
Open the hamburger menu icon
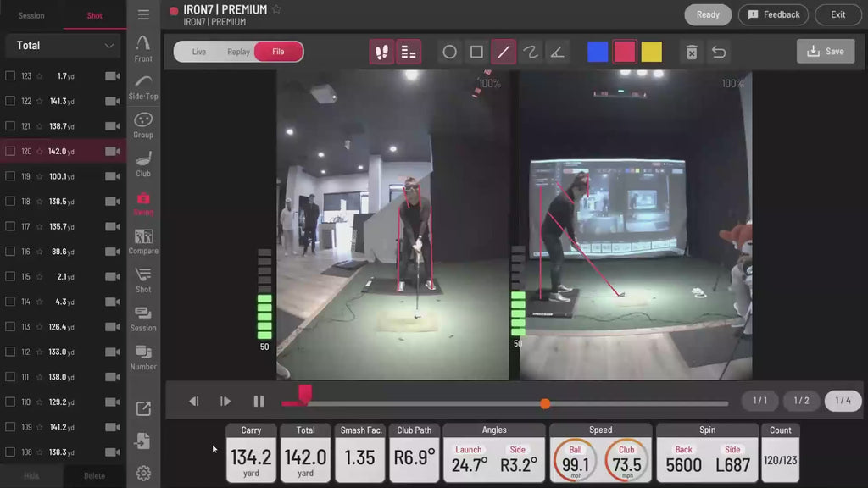(x=143, y=15)
